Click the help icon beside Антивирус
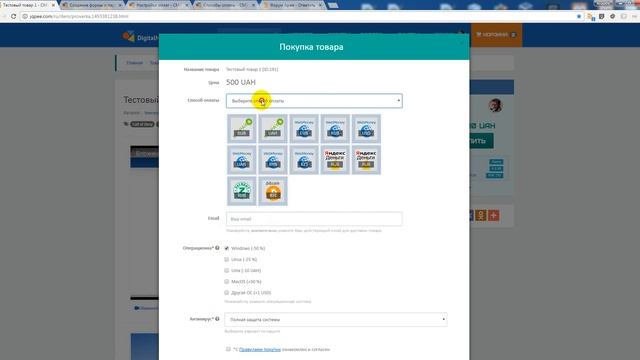This screenshot has height=360, width=640. click(217, 319)
